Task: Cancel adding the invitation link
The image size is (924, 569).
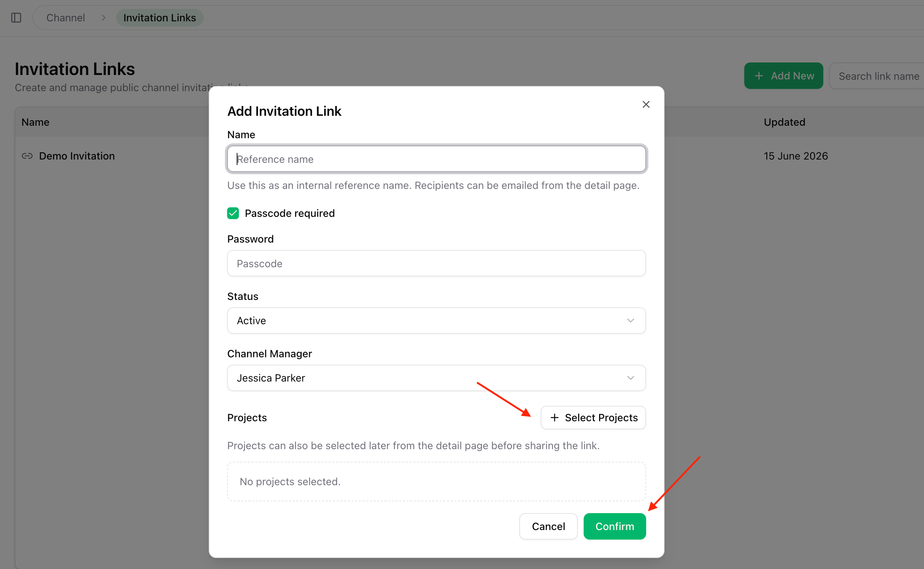Action: click(x=548, y=526)
